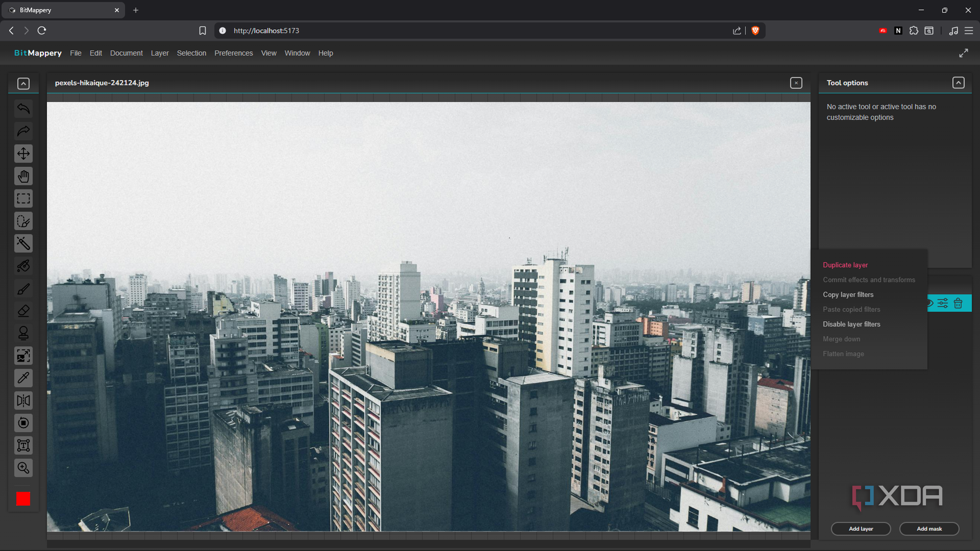Open the View menu
The height and width of the screenshot is (551, 980).
click(x=268, y=53)
